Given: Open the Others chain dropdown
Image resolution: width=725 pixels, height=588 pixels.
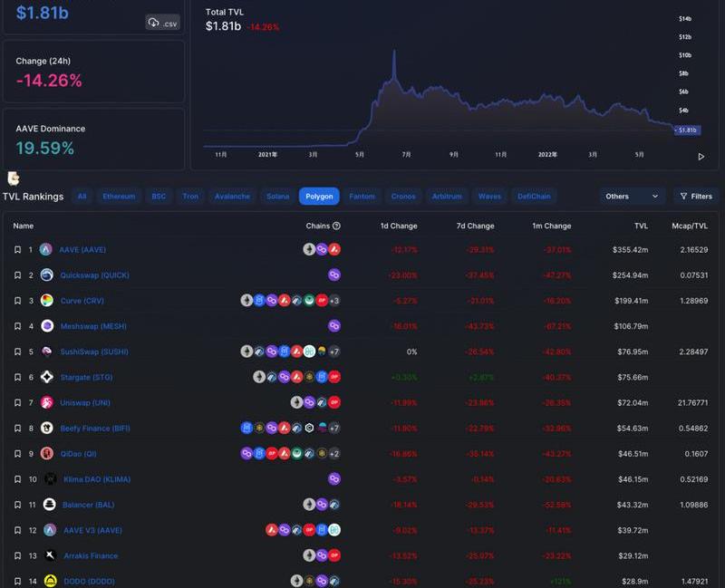Looking at the screenshot, I should click(x=632, y=196).
